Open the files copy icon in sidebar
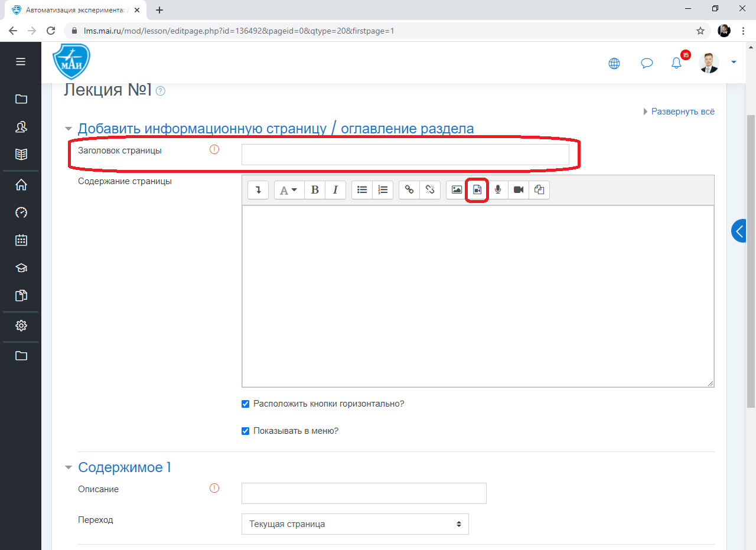The image size is (756, 550). coord(21,296)
